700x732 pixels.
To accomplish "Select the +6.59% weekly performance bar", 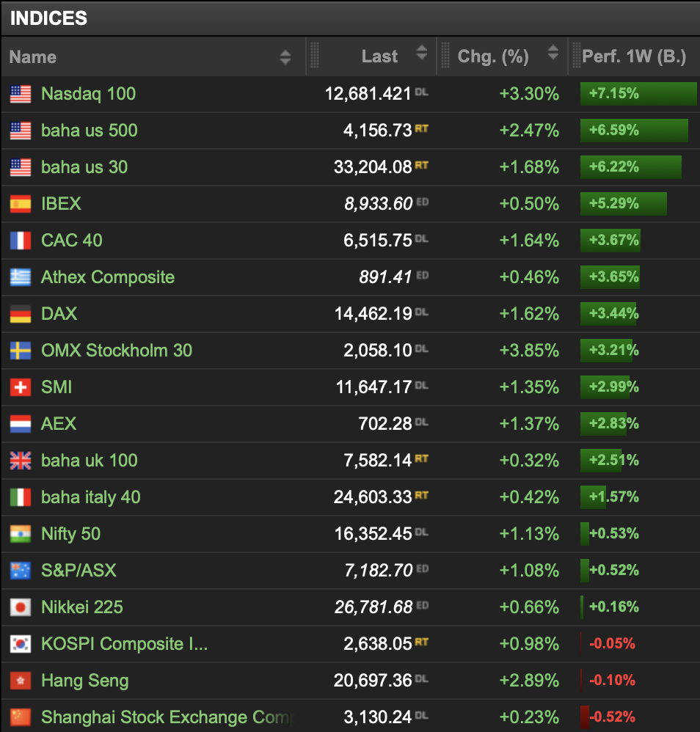I will (x=634, y=131).
